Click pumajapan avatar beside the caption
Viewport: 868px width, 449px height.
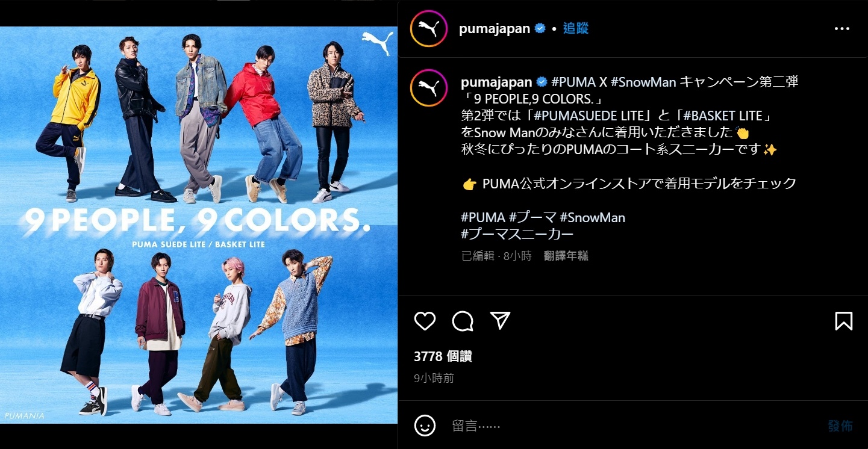(428, 87)
